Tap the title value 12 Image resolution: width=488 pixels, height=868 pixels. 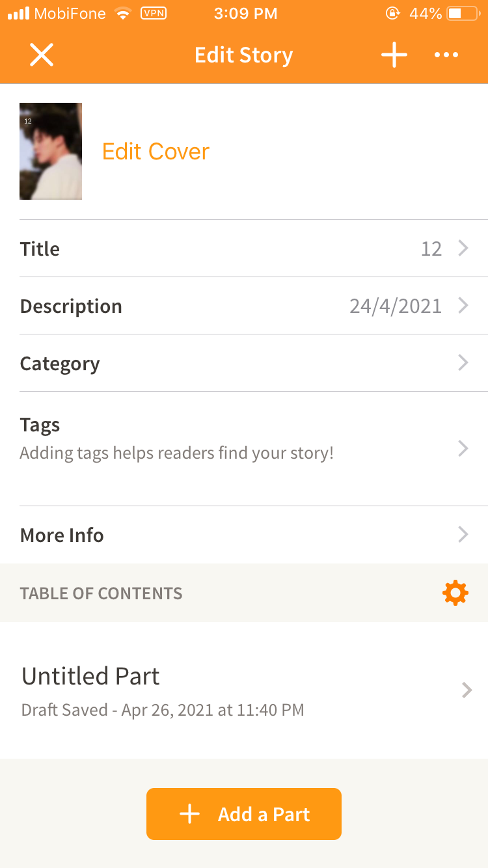[431, 249]
